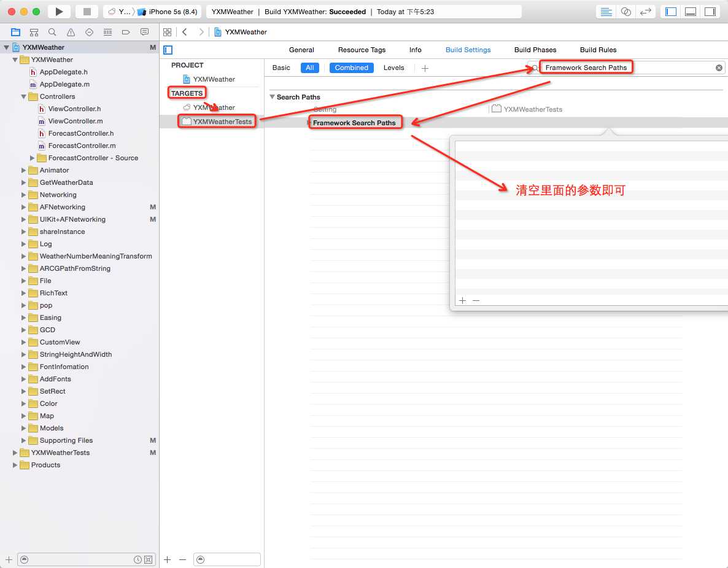Open the Report navigator speech bubble icon
This screenshot has width=728, height=568.
144,32
